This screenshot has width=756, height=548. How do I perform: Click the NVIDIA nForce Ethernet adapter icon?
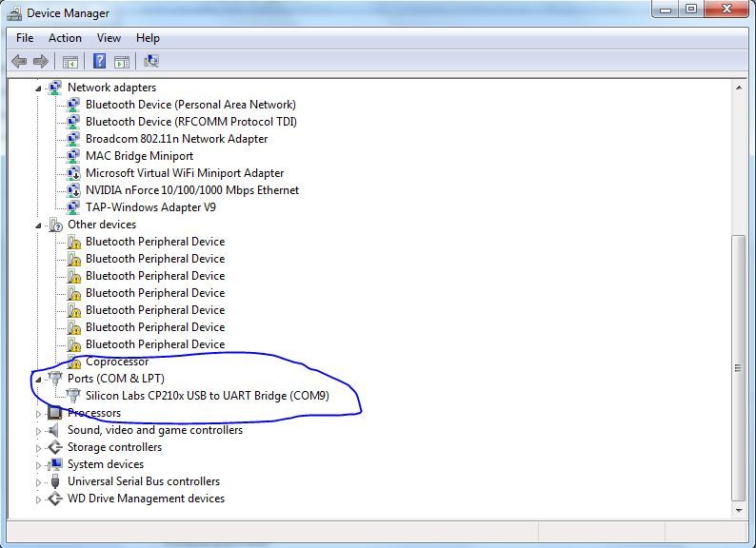(73, 190)
